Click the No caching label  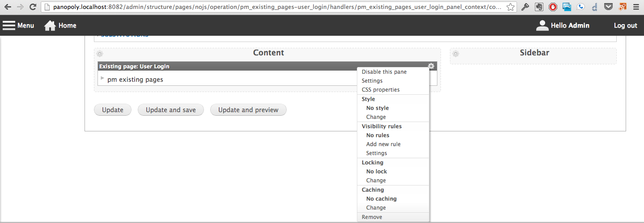(x=381, y=199)
